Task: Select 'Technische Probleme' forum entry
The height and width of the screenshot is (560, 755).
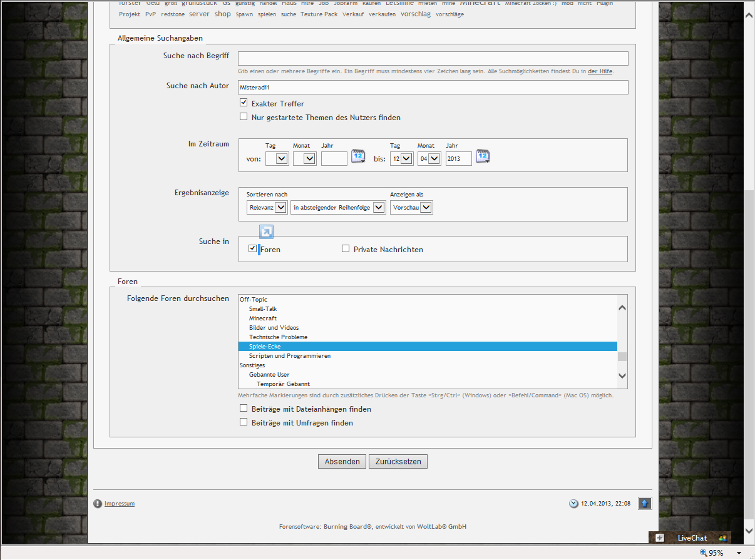Action: [278, 337]
